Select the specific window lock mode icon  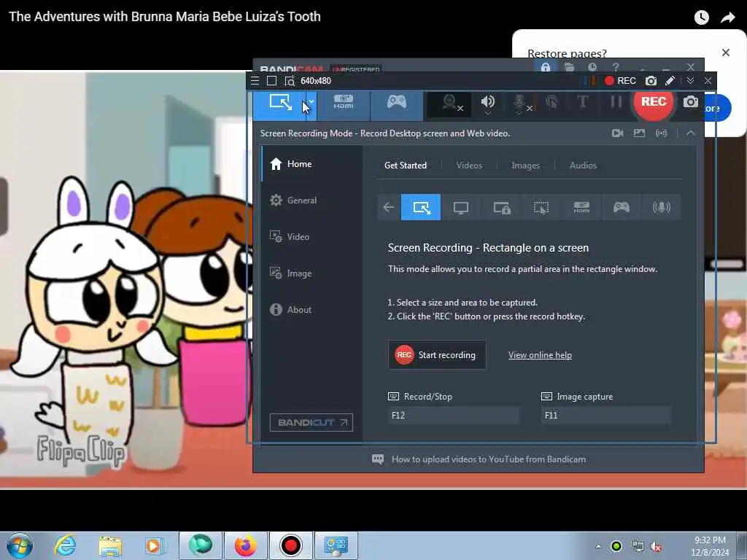[x=501, y=207]
